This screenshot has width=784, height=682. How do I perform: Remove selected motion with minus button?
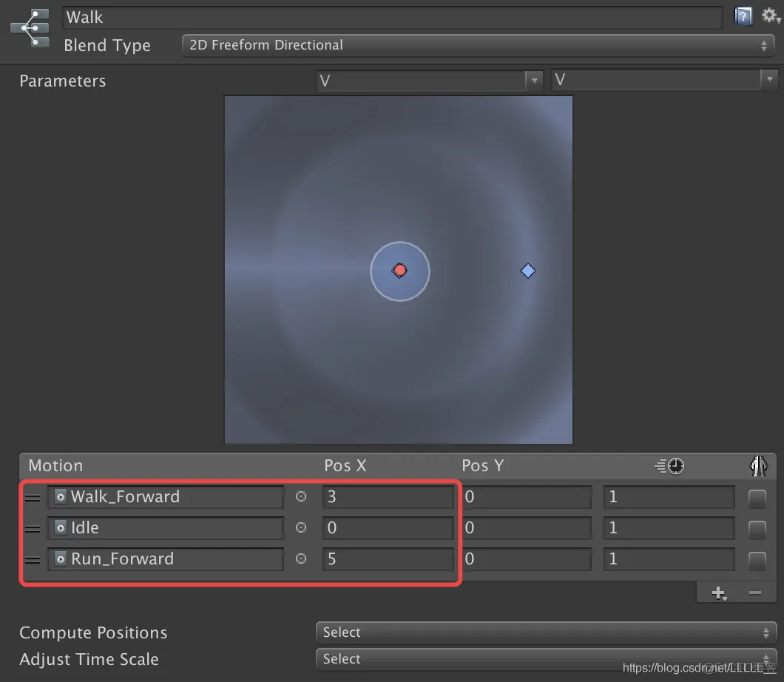755,593
